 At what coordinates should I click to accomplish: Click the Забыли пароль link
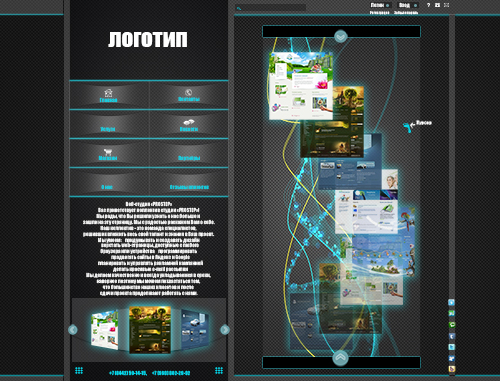point(406,13)
